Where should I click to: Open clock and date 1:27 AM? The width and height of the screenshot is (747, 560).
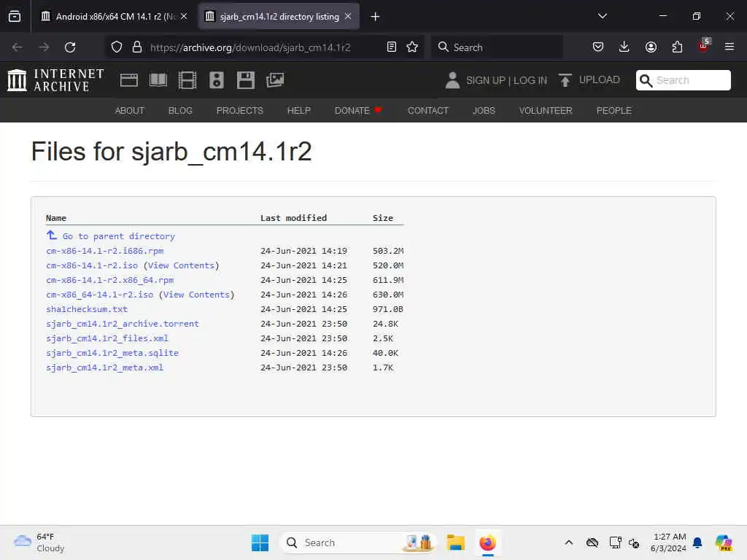click(x=668, y=542)
